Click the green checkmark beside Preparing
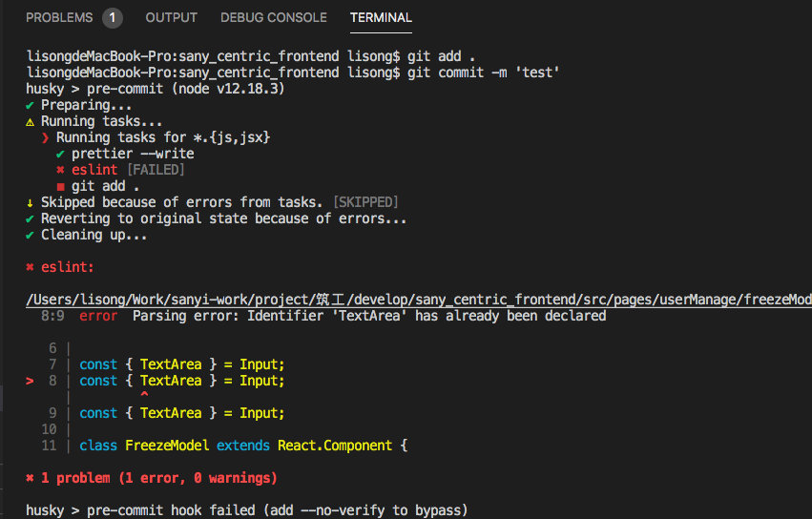This screenshot has height=519, width=812. tap(30, 105)
